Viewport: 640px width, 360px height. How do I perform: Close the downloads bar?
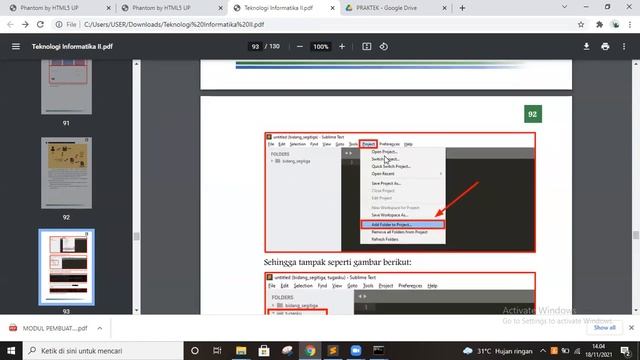coord(631,328)
